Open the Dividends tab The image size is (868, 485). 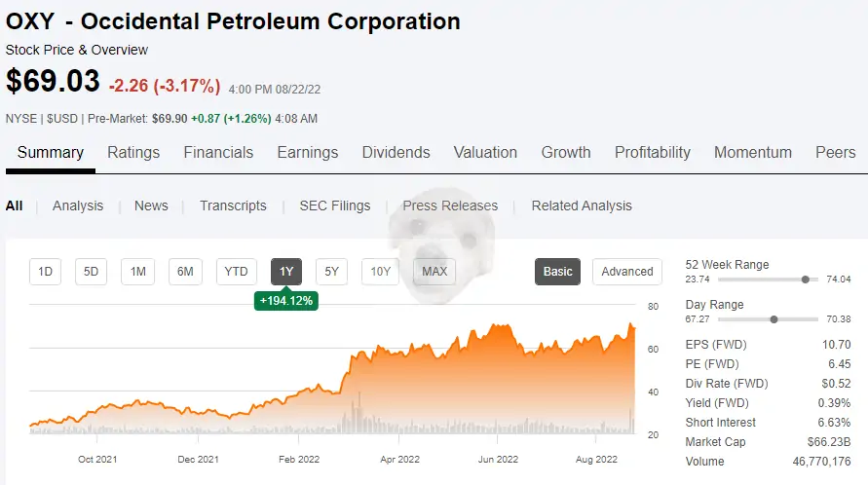(396, 152)
